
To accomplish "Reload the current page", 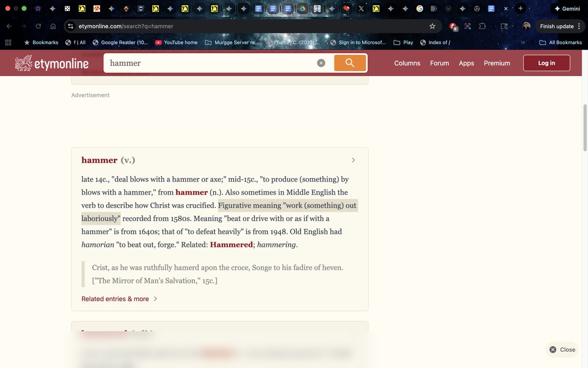I will 38,26.
